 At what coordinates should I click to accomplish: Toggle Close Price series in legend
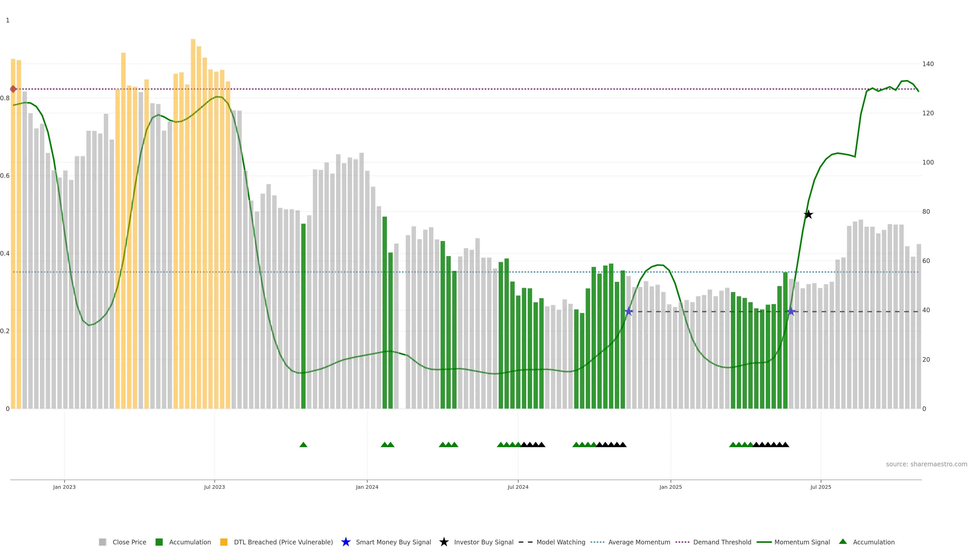129,542
